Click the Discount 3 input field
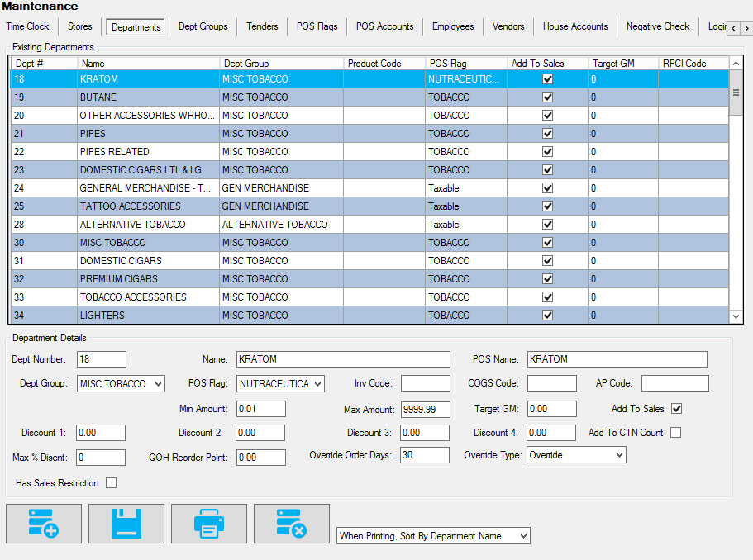The height and width of the screenshot is (560, 753). [x=425, y=433]
